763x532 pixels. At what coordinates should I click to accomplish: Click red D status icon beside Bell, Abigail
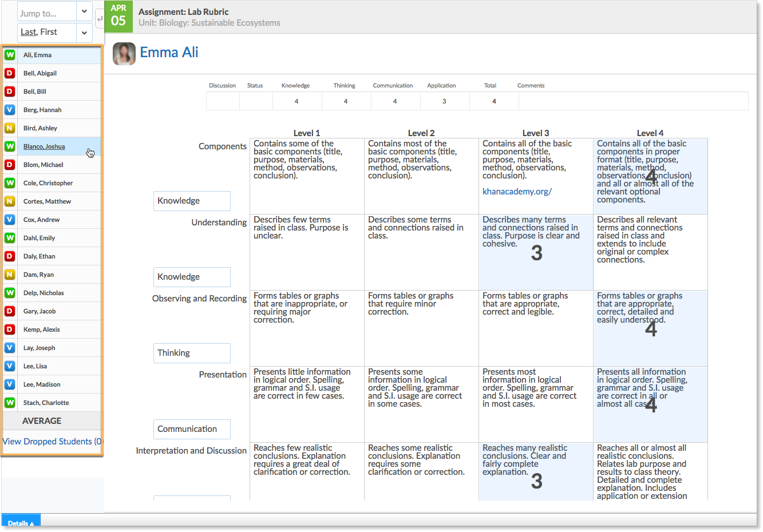[10, 73]
